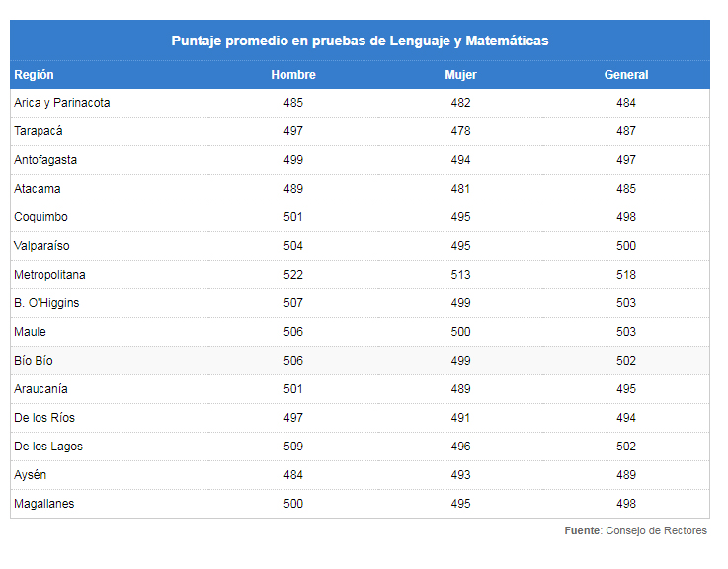Click the De los Ríos region cell

44,418
